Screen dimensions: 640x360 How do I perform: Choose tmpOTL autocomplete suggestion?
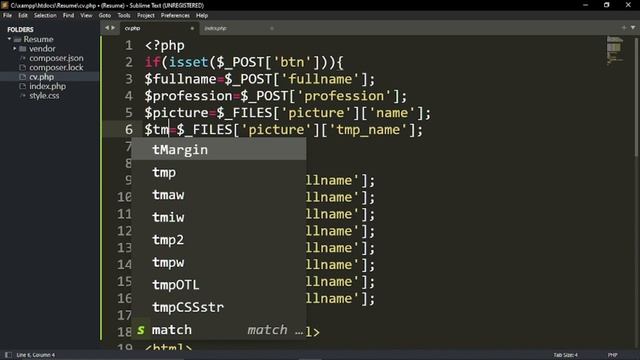coord(219,284)
